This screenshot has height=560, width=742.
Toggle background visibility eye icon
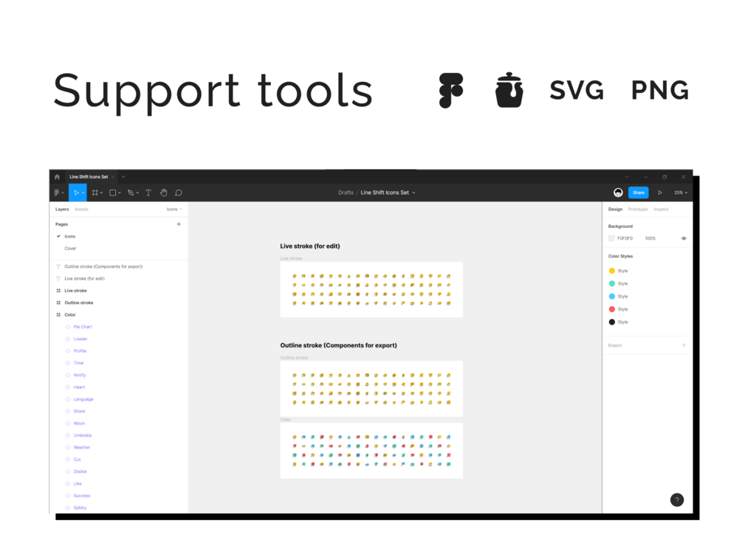tap(684, 238)
